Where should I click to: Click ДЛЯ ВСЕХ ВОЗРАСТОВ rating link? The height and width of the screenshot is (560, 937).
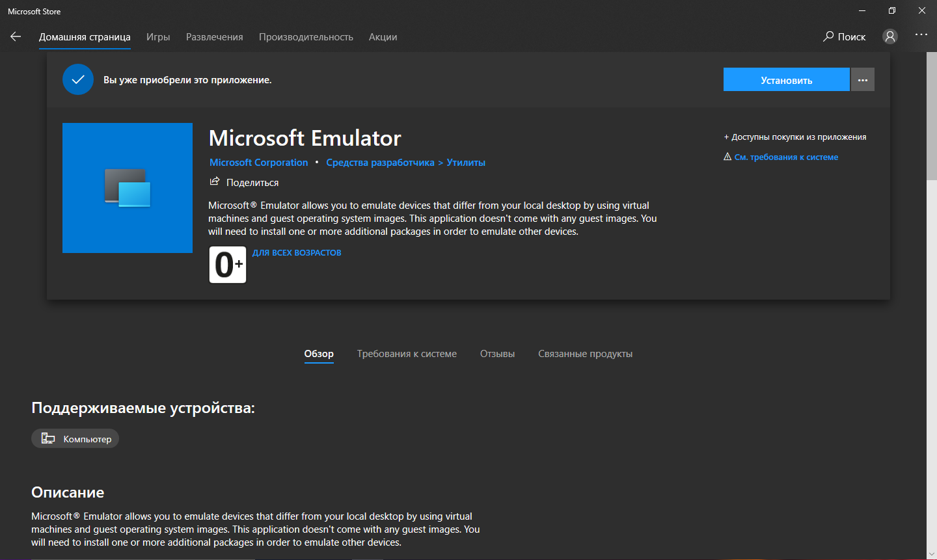(x=297, y=252)
